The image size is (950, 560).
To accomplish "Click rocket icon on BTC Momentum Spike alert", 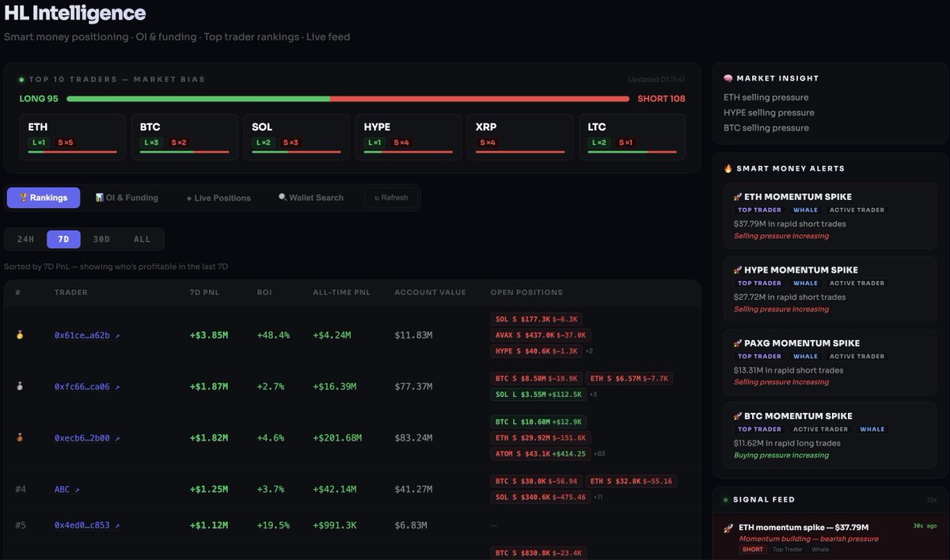I will tap(738, 416).
